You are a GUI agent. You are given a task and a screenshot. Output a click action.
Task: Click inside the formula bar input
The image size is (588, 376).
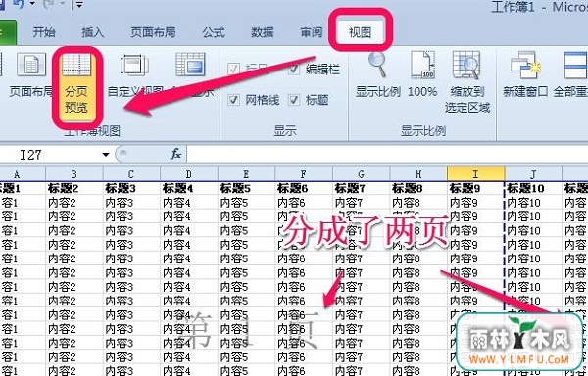[387, 155]
